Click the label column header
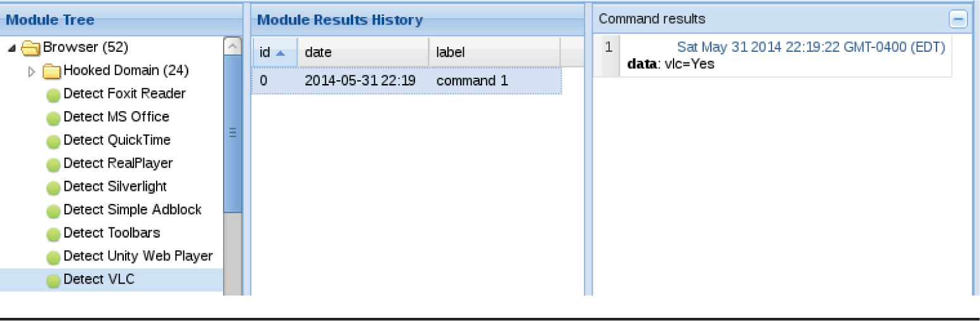The width and height of the screenshot is (980, 321). click(450, 53)
